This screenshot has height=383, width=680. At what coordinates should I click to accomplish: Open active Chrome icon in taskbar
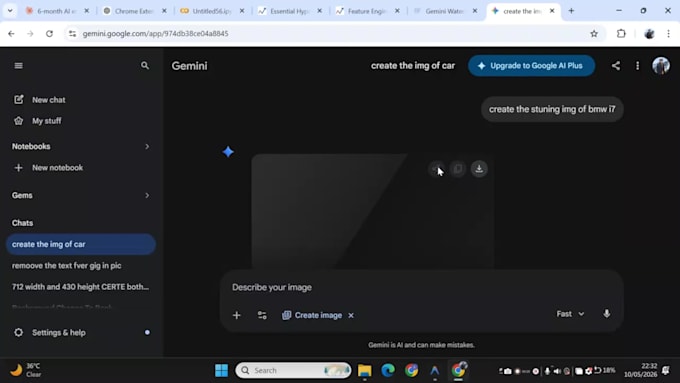(x=458, y=370)
